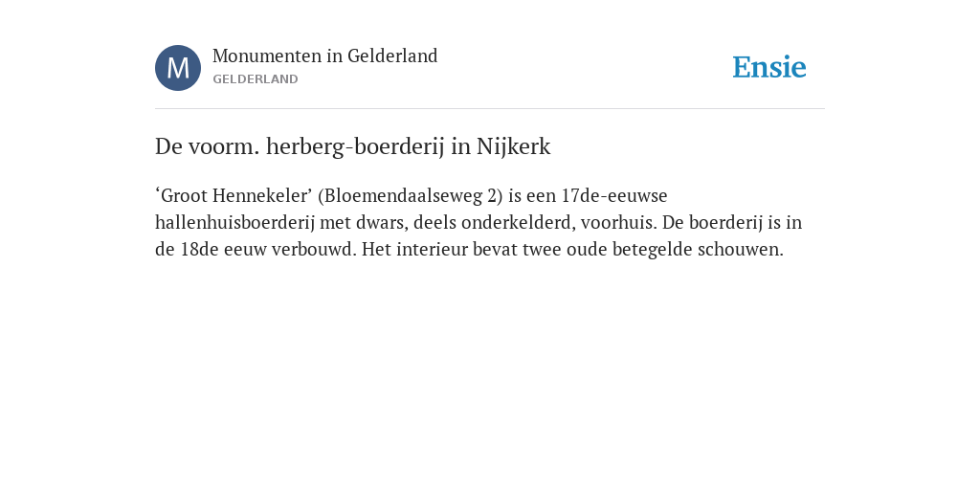Click the heading De voorm. herberg-boerderij in Nijkerk
Screen dimensions: 980x490
point(352,146)
